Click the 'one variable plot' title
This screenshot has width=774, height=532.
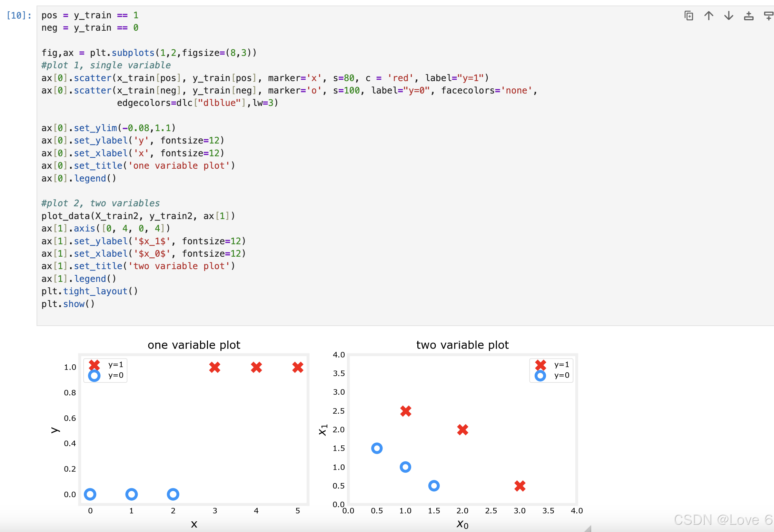[x=194, y=345]
